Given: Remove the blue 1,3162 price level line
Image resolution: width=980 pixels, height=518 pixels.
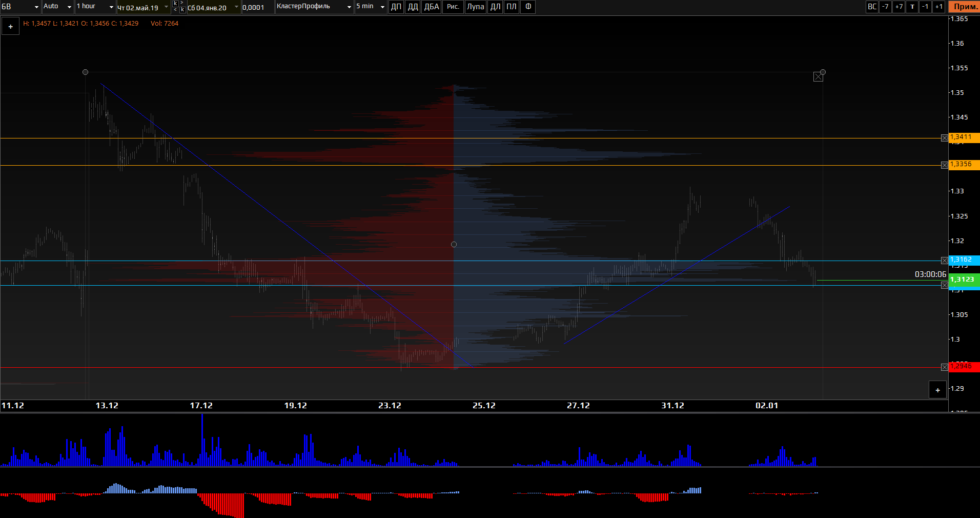Looking at the screenshot, I should coord(944,261).
